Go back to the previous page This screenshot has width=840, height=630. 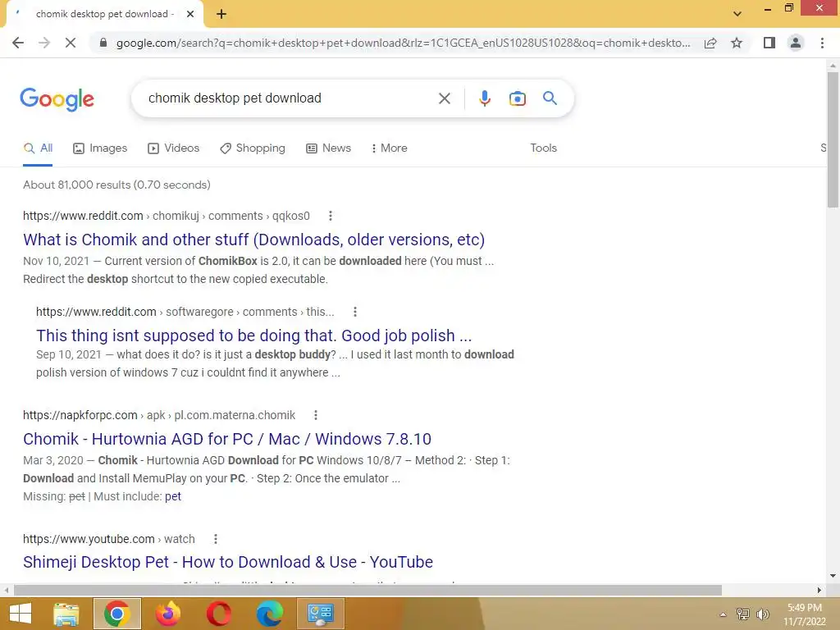tap(18, 43)
